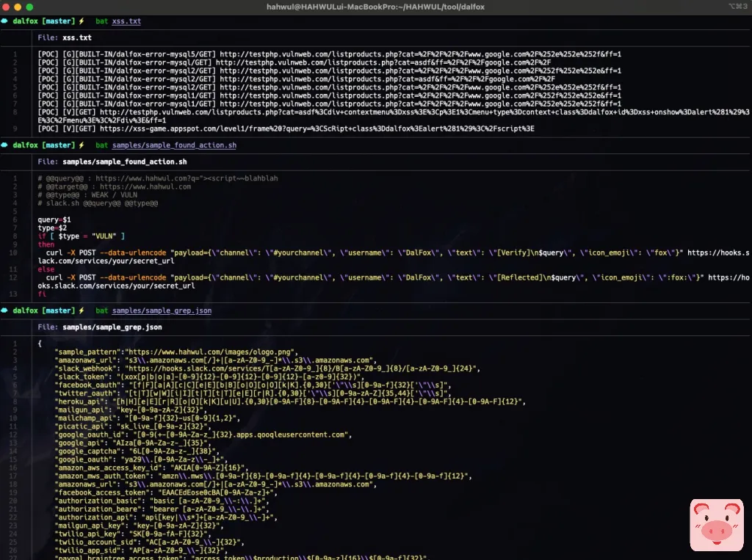Click the '# slack.sh @@query@@ @@type@@' comment

98,203
